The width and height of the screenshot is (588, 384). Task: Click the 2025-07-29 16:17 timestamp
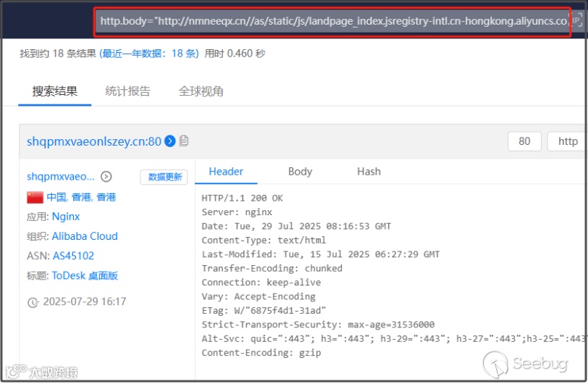pos(85,302)
